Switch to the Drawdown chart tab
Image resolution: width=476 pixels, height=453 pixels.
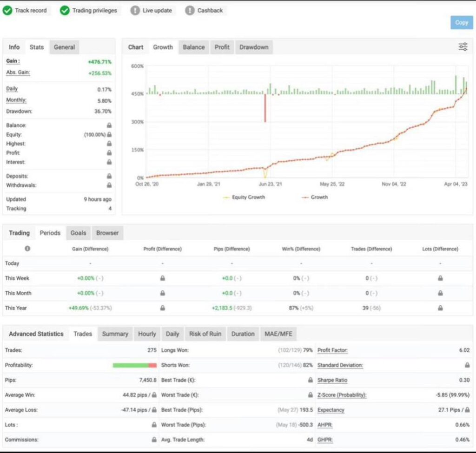click(253, 47)
